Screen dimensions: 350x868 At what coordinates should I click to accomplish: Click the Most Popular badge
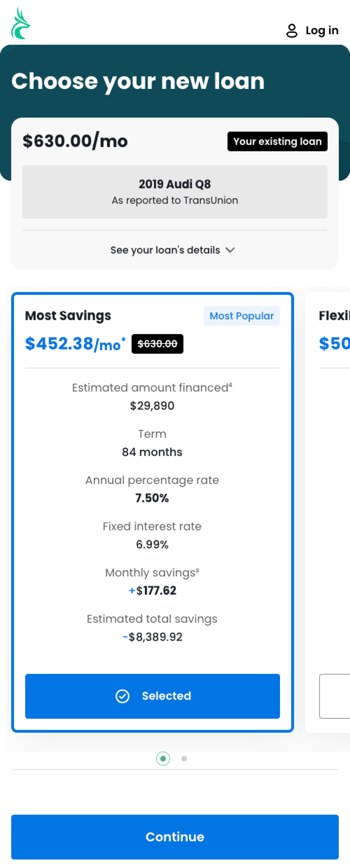(241, 316)
